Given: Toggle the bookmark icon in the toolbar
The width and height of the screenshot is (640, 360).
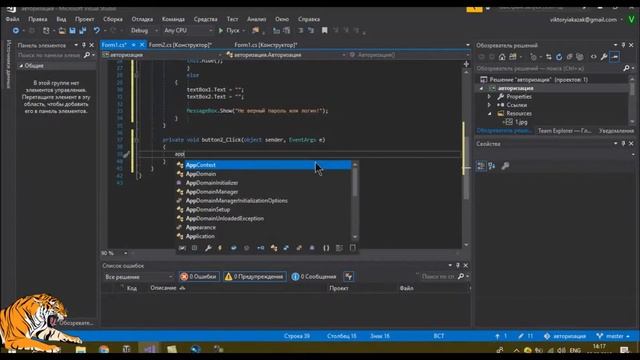Looking at the screenshot, I should (x=324, y=31).
